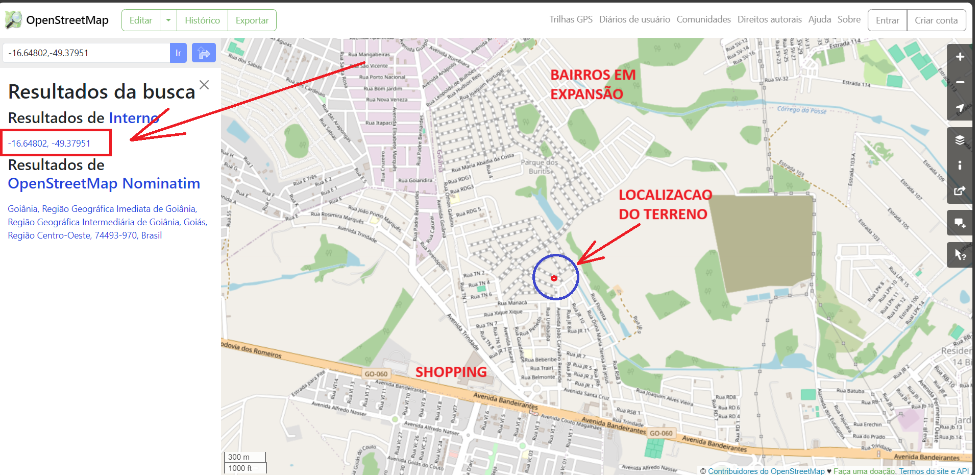Focus the coordinates search field

(x=86, y=53)
